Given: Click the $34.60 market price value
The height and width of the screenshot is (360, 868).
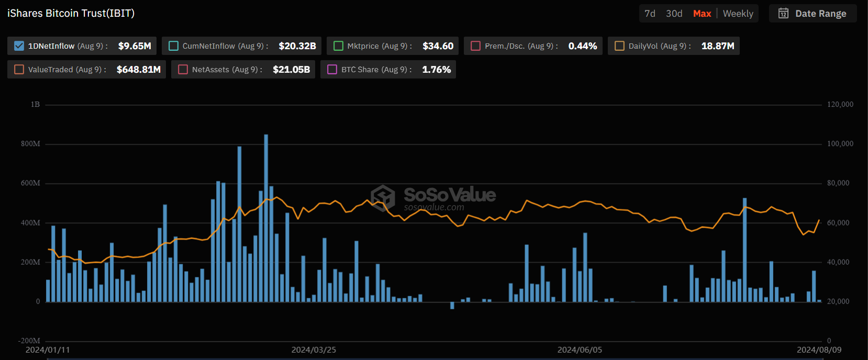Looking at the screenshot, I should (438, 46).
